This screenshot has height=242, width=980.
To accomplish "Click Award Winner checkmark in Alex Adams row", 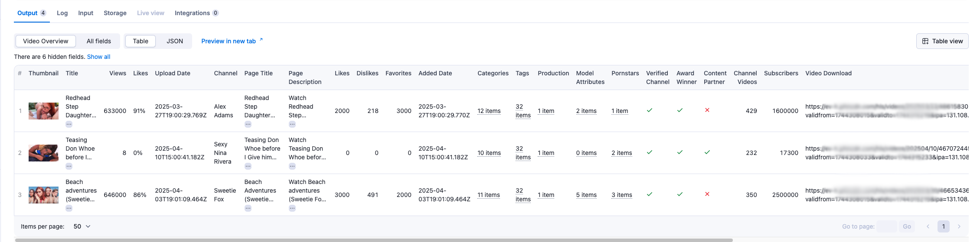I will [x=680, y=110].
